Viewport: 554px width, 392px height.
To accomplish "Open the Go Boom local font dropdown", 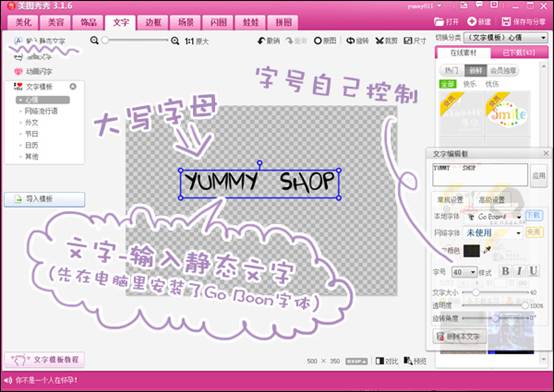I will [x=493, y=217].
